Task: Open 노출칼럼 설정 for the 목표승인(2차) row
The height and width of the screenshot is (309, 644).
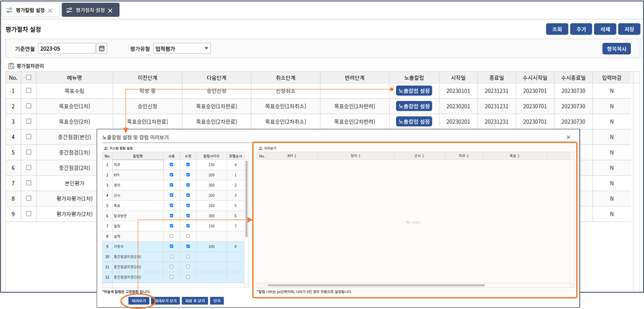Action: pos(414,122)
